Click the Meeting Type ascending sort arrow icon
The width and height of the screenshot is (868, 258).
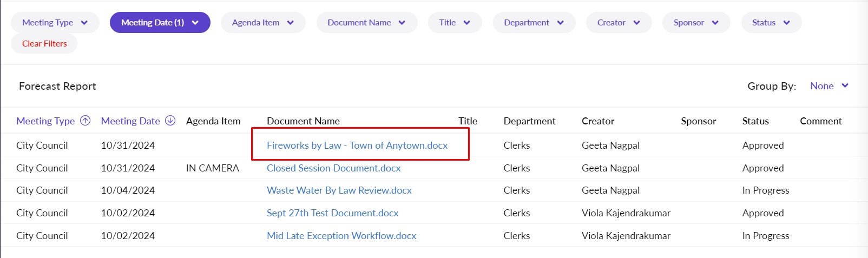click(x=85, y=121)
